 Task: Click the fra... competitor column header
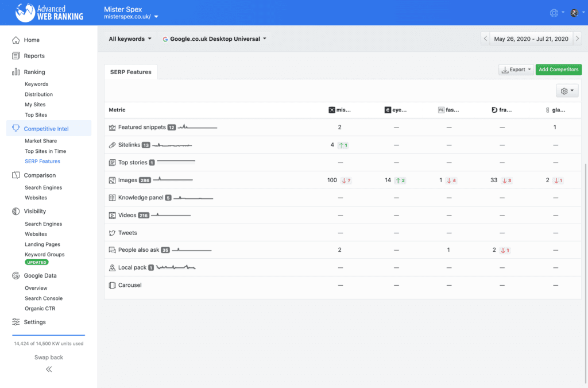(x=502, y=110)
